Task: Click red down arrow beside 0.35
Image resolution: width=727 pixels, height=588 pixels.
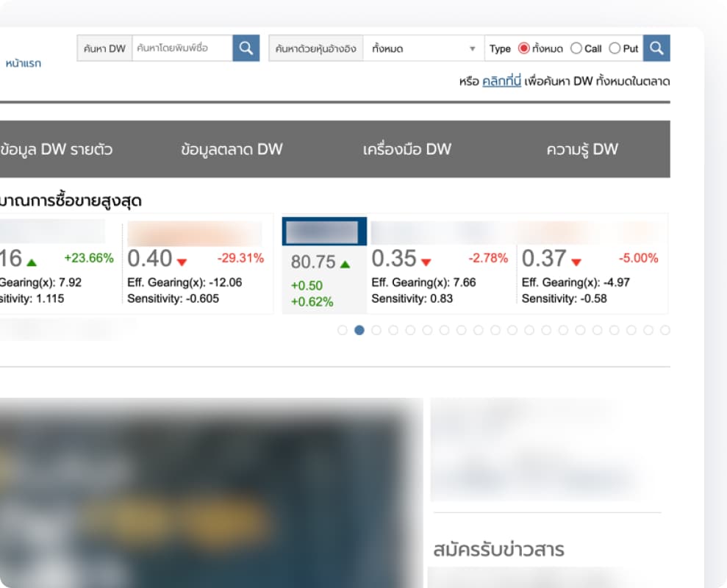Action: [x=426, y=262]
